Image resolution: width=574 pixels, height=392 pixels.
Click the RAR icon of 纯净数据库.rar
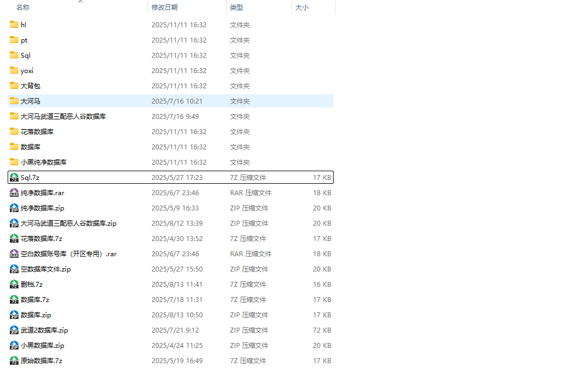[14, 193]
